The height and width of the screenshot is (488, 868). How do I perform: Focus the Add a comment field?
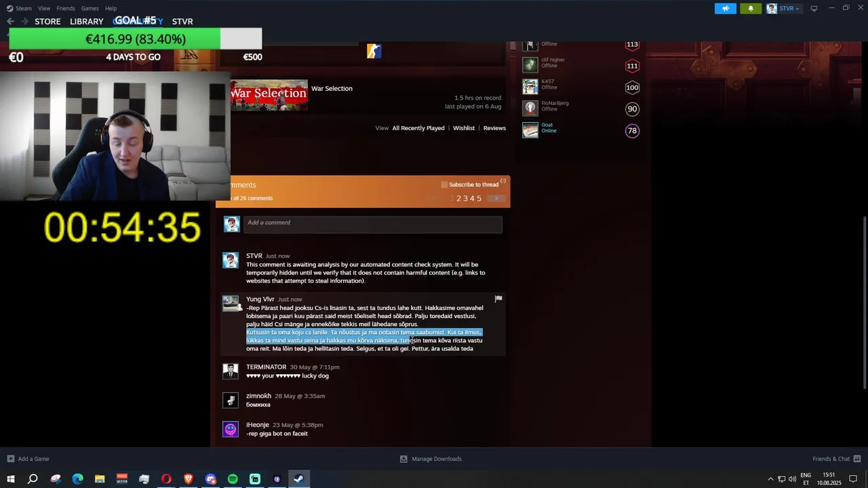(x=372, y=224)
